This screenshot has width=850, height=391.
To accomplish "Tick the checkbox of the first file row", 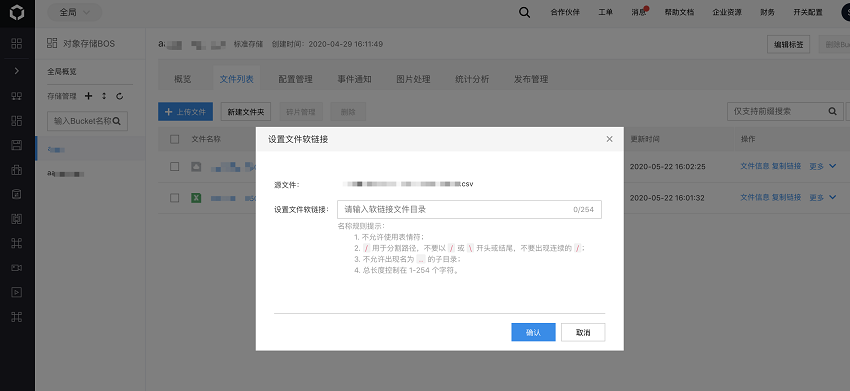I will [x=175, y=166].
